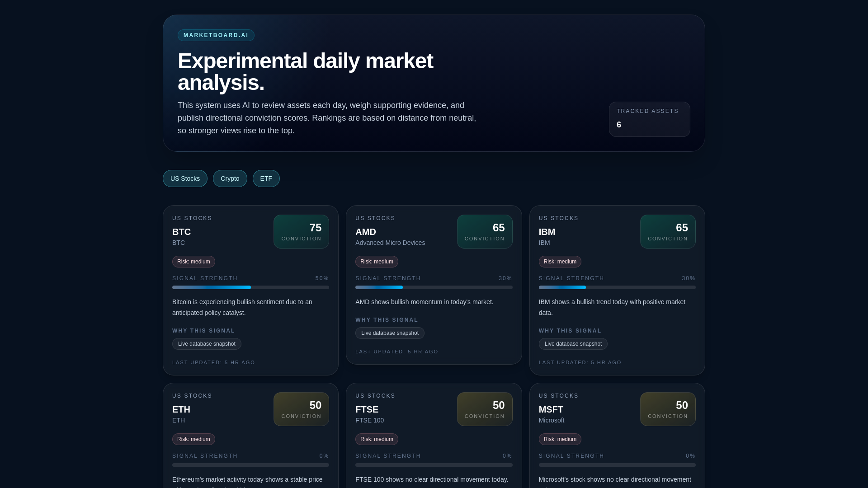Click the Experimental daily market analysis headline
868x488 pixels.
305,72
